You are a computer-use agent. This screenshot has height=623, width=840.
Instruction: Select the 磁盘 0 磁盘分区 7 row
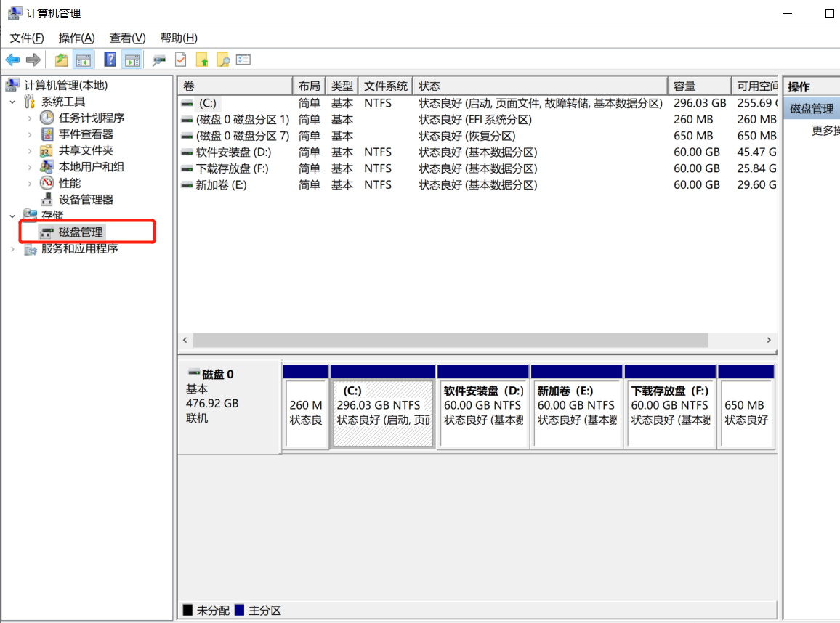pyautogui.click(x=478, y=136)
